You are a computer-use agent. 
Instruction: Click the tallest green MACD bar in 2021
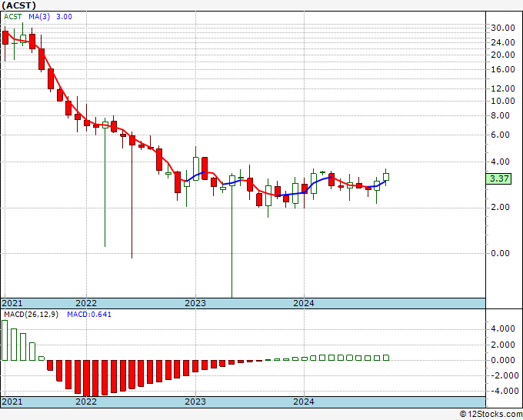pos(5,340)
